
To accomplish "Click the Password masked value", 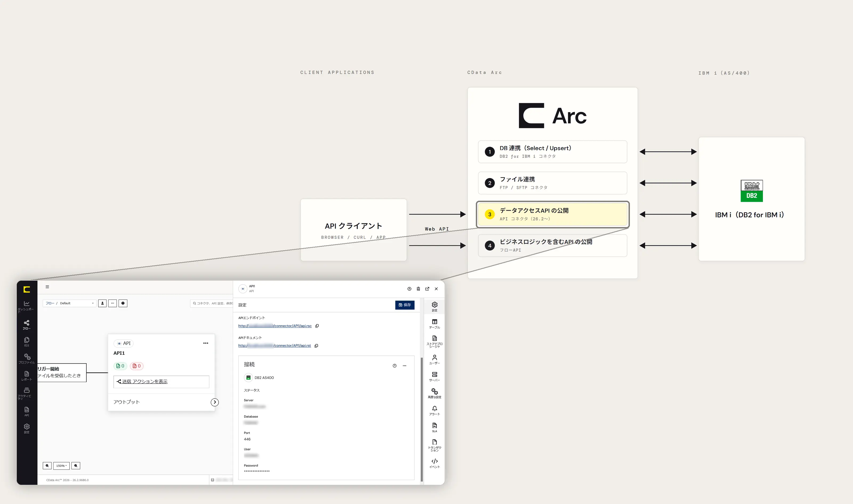I will (x=257, y=471).
